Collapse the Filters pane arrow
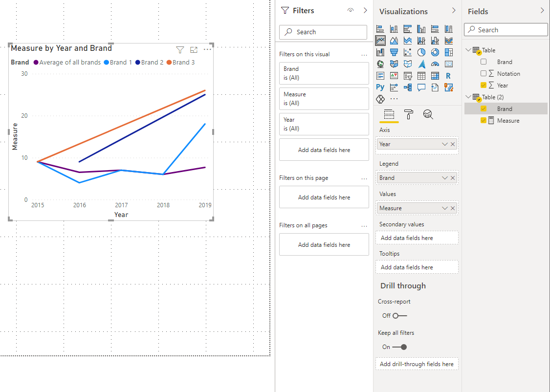550x392 pixels. (365, 10)
